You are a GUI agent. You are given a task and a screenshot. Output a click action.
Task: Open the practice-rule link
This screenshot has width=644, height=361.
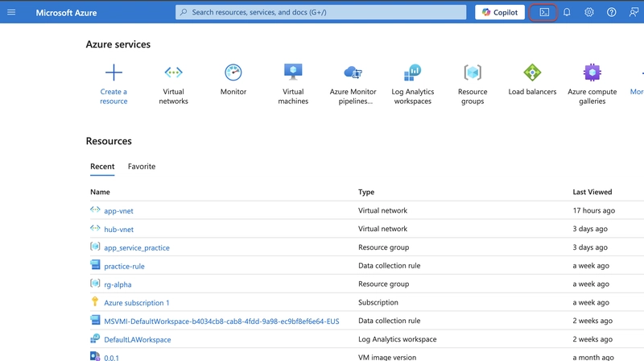(125, 266)
